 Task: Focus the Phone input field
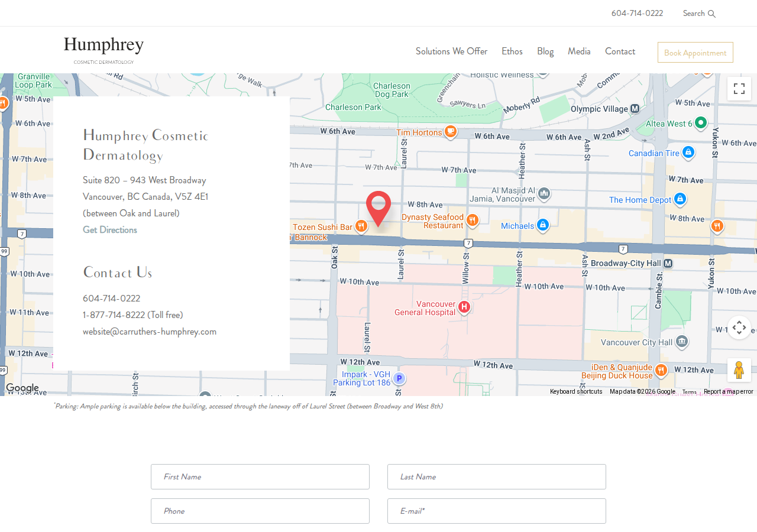[260, 511]
